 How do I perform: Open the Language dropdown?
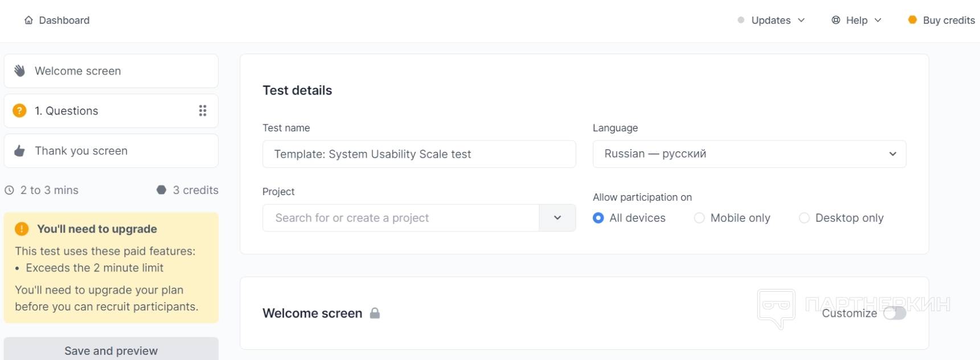pos(749,154)
